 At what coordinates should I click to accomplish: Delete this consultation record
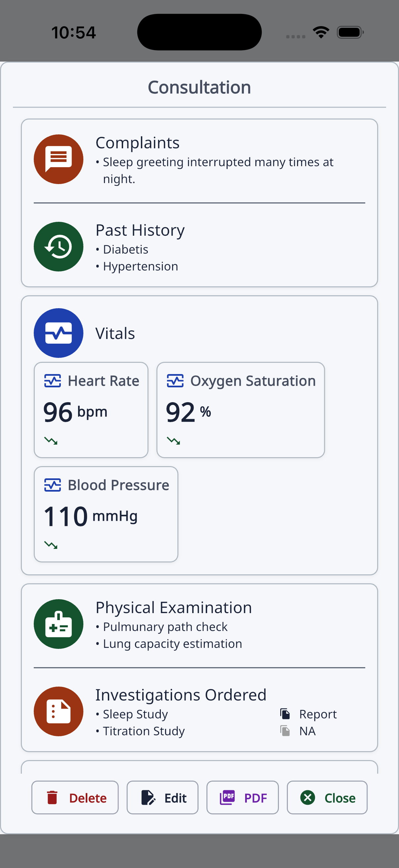75,797
